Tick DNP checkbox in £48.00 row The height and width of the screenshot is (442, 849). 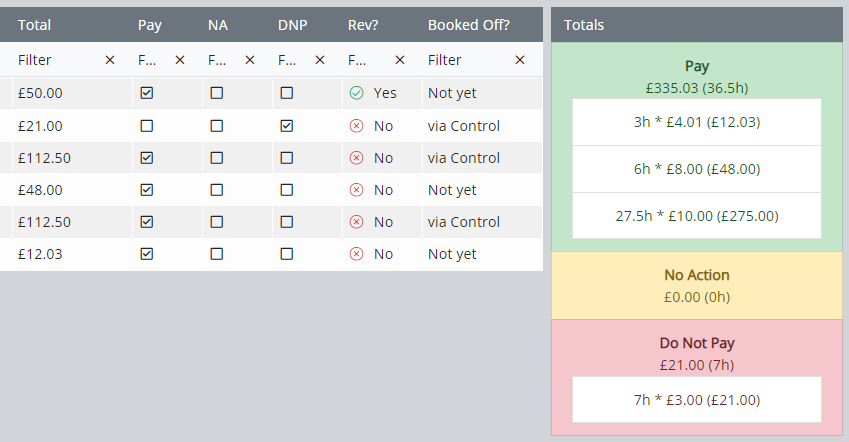coord(287,190)
